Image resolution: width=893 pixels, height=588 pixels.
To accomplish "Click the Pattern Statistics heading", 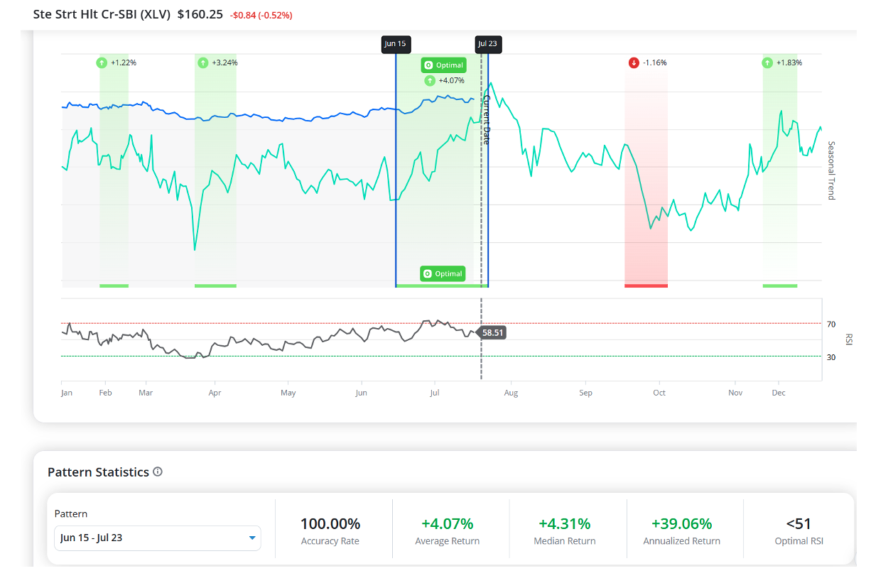I will (98, 472).
